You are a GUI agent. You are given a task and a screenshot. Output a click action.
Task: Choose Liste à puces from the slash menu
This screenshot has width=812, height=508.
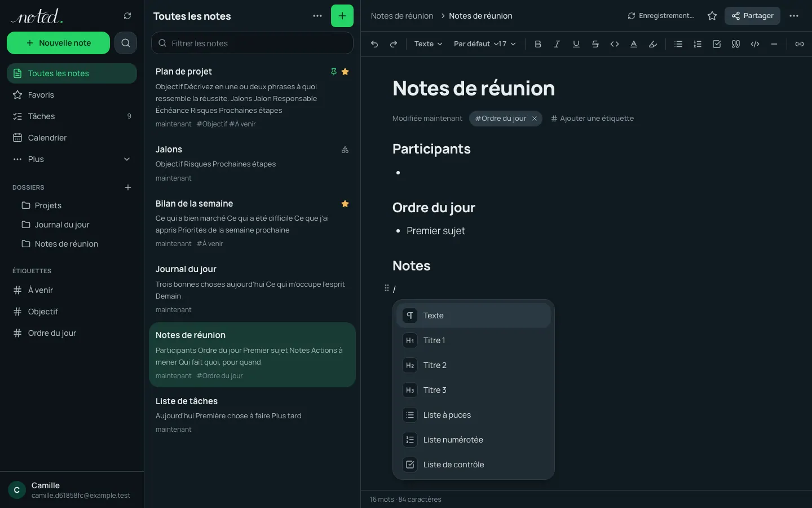pos(474,415)
